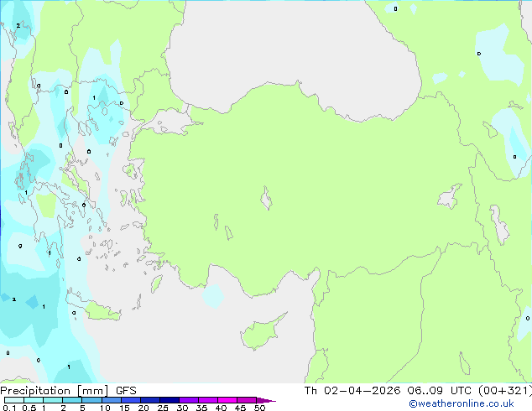Click the '25' legend scale label

tap(163, 408)
